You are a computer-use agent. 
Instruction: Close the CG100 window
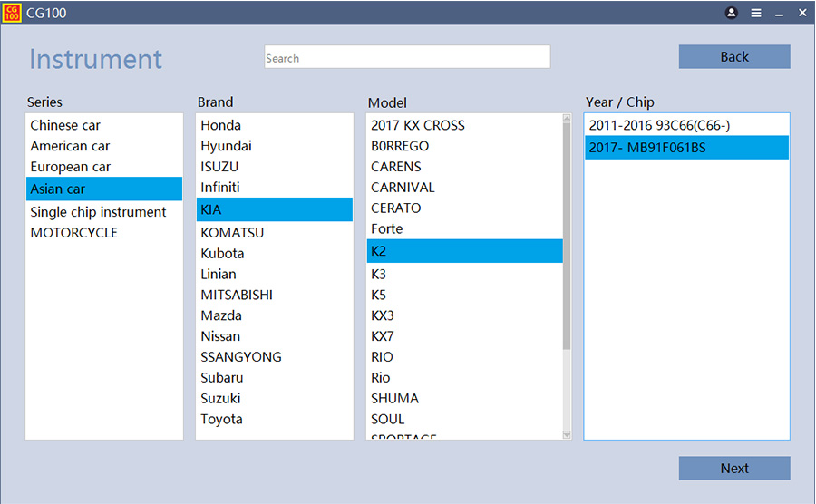[801, 13]
